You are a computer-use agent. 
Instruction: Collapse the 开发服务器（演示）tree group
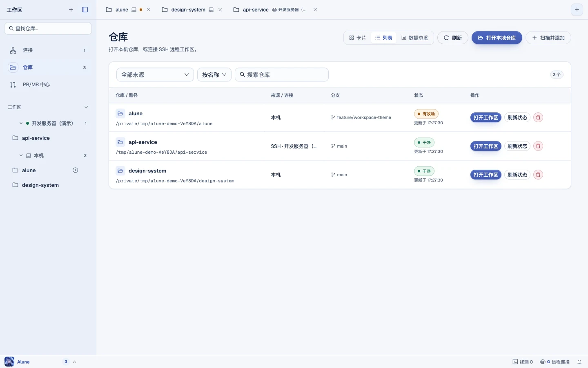coord(21,123)
